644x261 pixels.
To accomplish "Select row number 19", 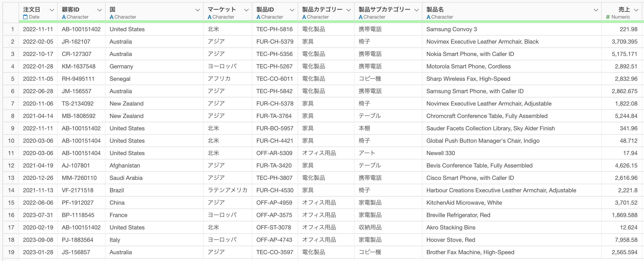I will (x=11, y=252).
